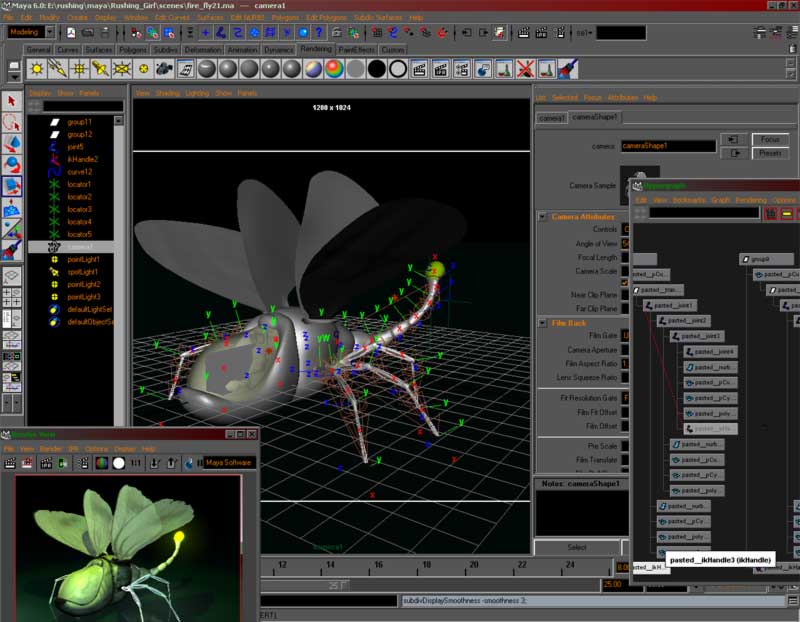Click the blue sphere icon in status line

pos(303,33)
